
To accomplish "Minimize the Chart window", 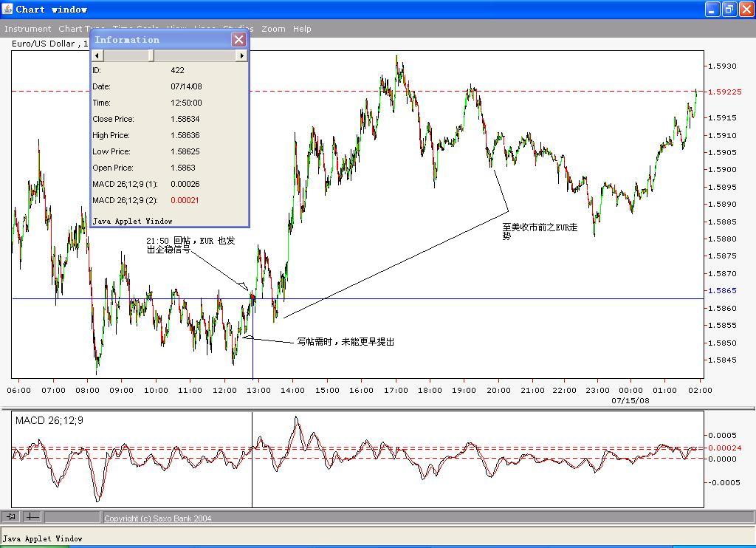I will (x=712, y=9).
